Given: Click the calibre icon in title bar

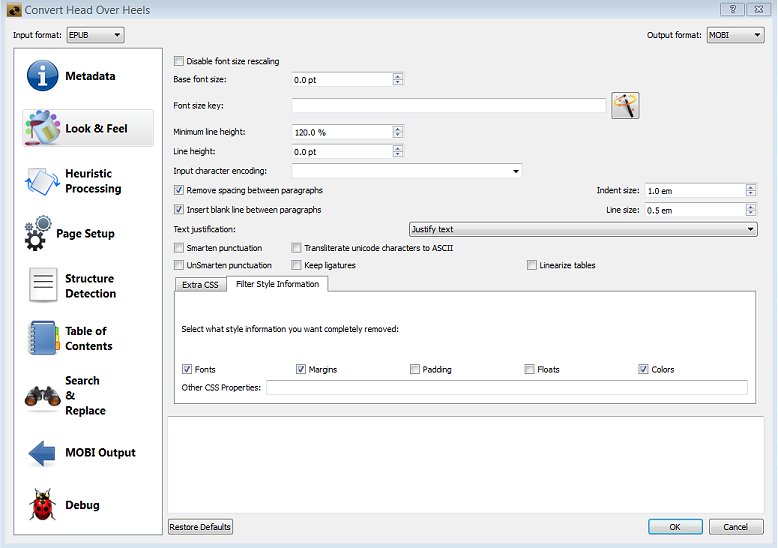Looking at the screenshot, I should coord(14,9).
